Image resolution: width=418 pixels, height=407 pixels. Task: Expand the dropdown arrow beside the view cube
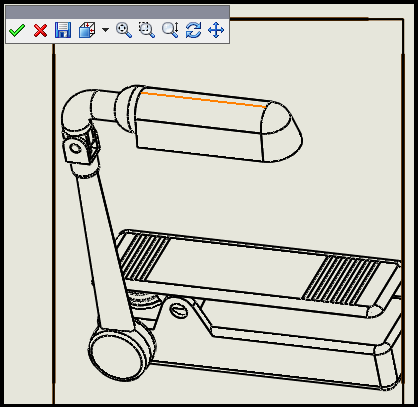click(105, 30)
